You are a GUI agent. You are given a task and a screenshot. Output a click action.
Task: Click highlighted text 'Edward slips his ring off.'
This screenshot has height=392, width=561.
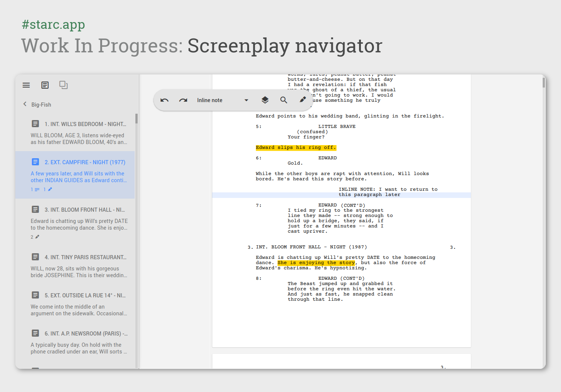296,147
